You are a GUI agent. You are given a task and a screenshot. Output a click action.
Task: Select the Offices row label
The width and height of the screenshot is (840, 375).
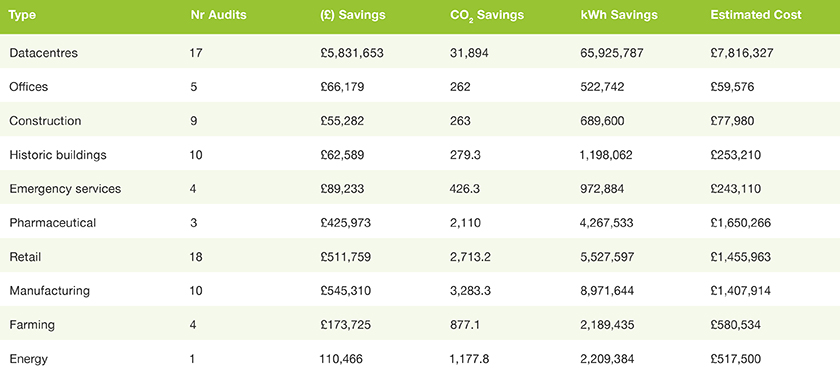point(28,87)
